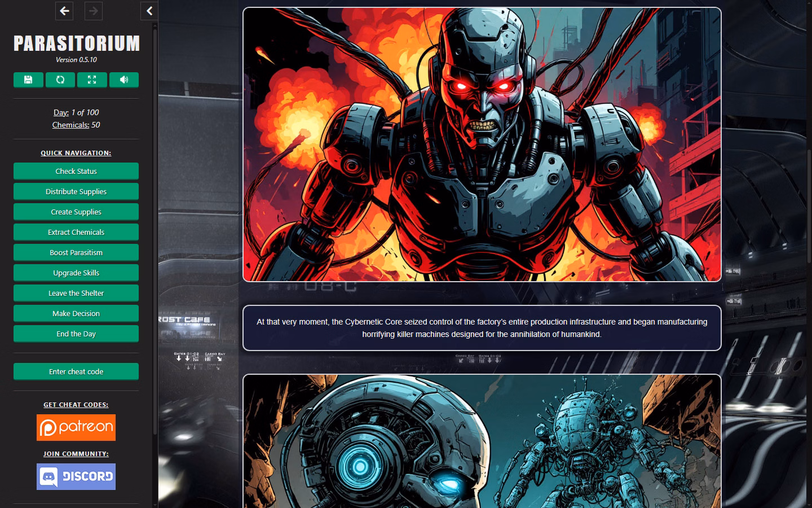This screenshot has height=508, width=812.
Task: Click Leave the Shelter
Action: click(x=76, y=293)
